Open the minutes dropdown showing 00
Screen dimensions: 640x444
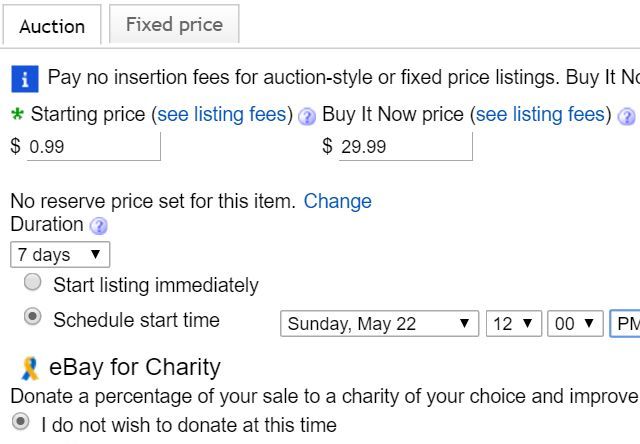[576, 324]
